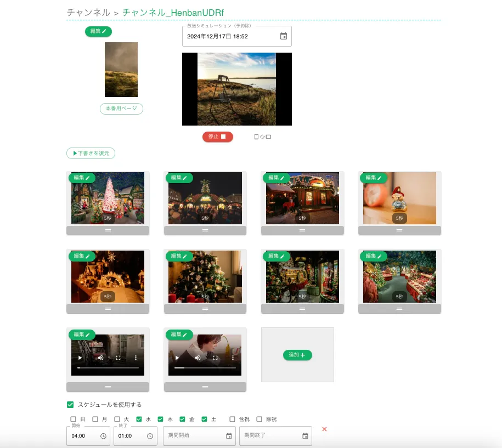This screenshot has height=448, width=502.
Task: Go to チャンネル breadcrumb link
Action: tap(88, 12)
